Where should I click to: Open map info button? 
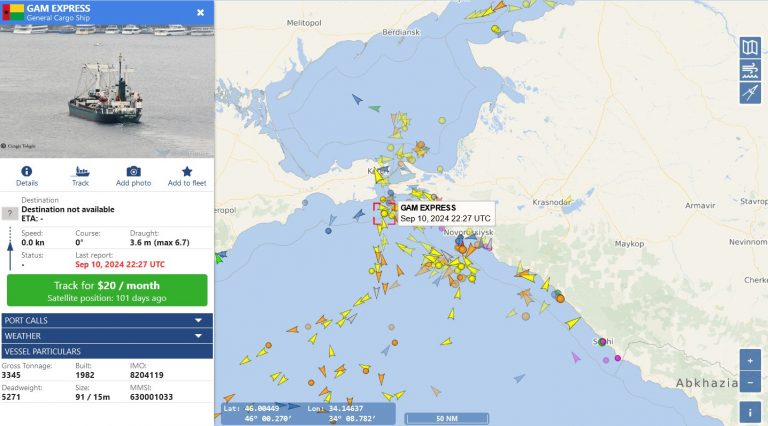tap(750, 411)
